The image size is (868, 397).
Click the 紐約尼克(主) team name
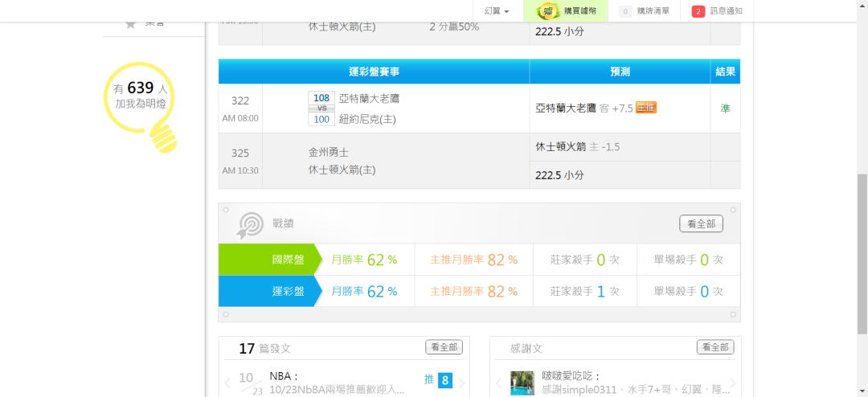[367, 119]
